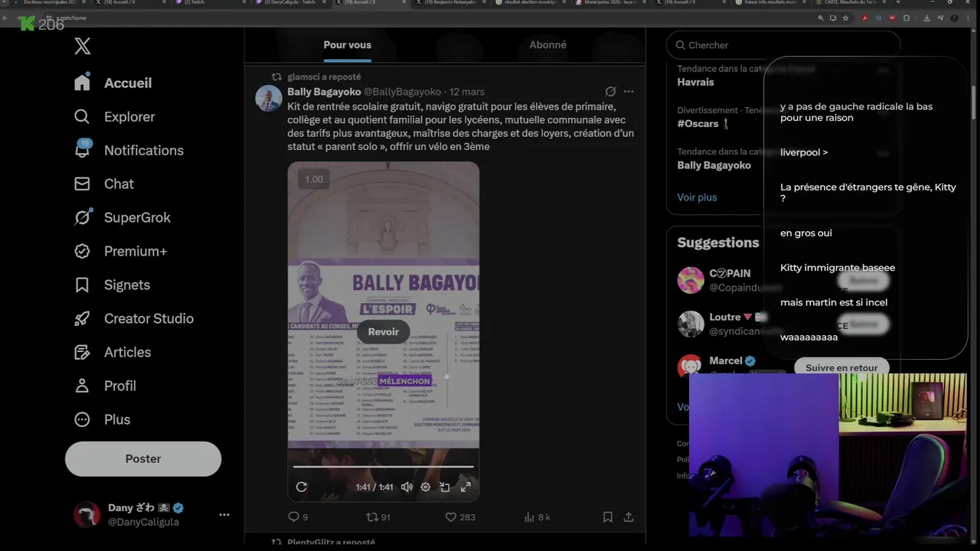The height and width of the screenshot is (551, 980).
Task: Click the glamsci a reposté label
Action: click(x=324, y=77)
